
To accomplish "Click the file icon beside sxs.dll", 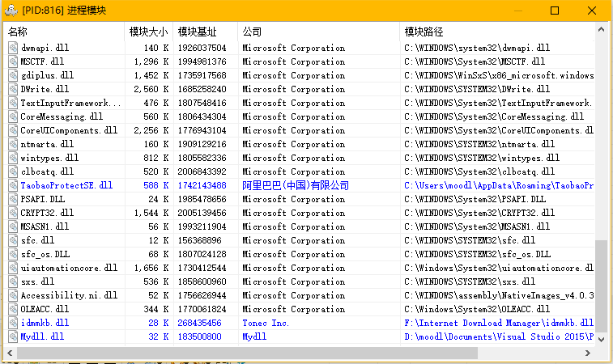I will [x=13, y=281].
